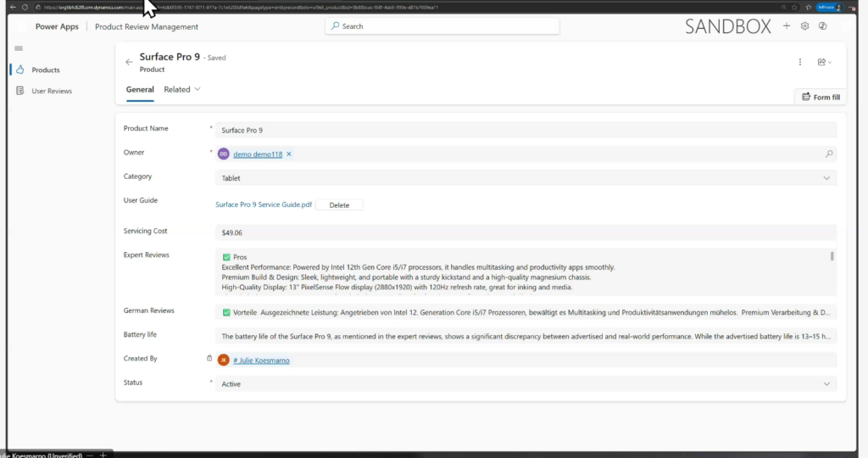The image size is (868, 458).
Task: Click the browser zoom magnifier icon
Action: click(x=783, y=7)
